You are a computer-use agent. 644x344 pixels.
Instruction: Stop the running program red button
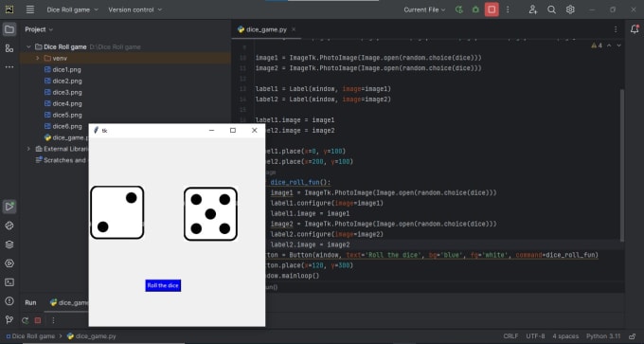pyautogui.click(x=492, y=9)
